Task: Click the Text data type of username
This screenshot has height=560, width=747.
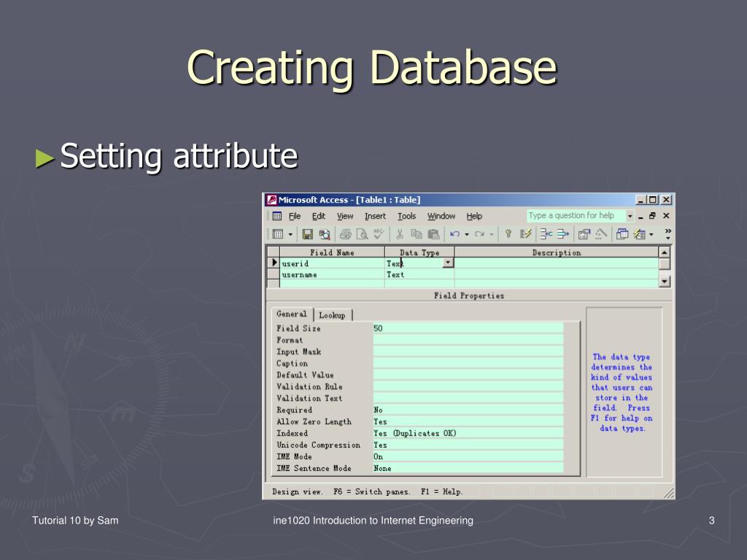Action: (x=419, y=275)
